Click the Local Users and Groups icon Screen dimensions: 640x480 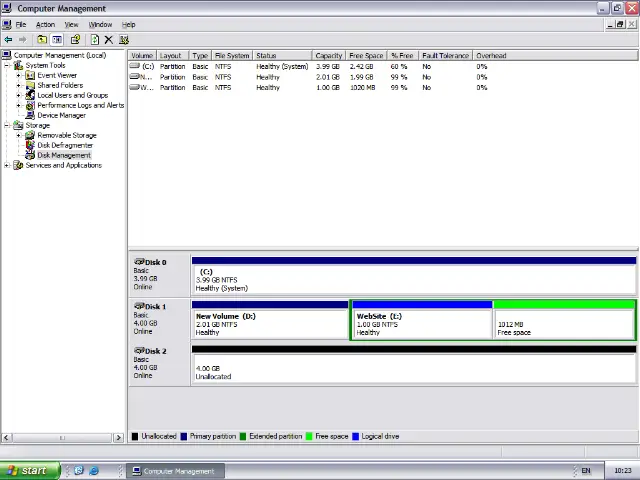[x=30, y=95]
